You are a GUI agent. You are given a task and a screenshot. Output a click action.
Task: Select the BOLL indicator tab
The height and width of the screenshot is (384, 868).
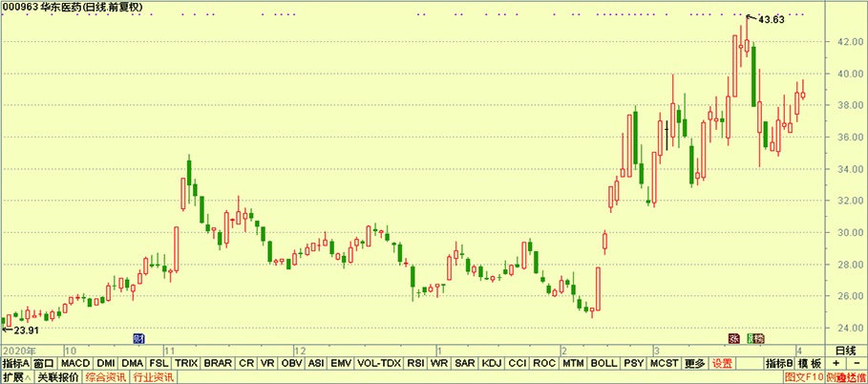point(603,364)
